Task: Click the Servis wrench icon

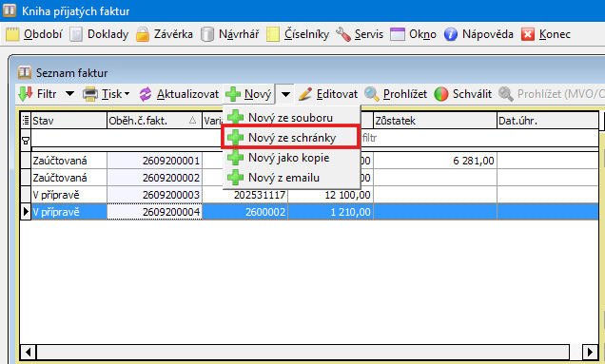Action: pos(343,34)
